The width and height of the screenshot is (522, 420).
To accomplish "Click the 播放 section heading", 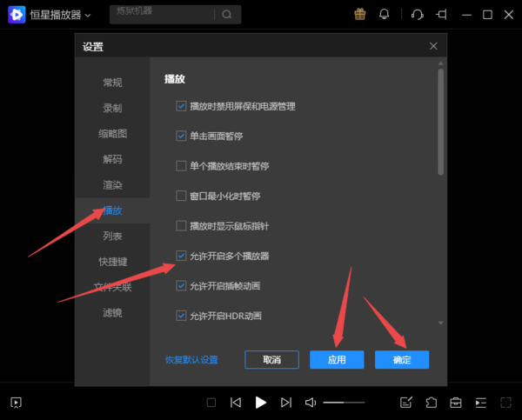I will coord(175,79).
